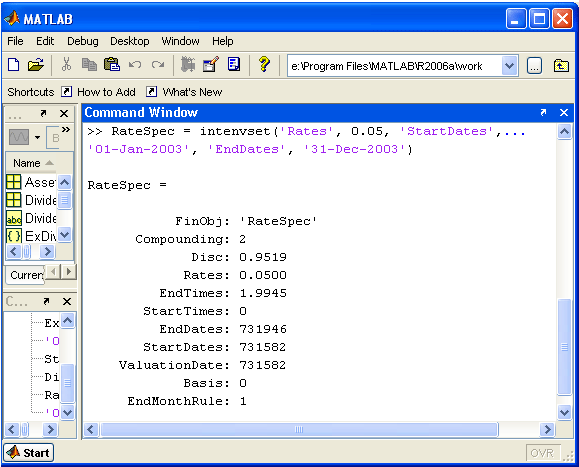This screenshot has width=579, height=467.
Task: Open Help with the question mark
Action: 264,64
